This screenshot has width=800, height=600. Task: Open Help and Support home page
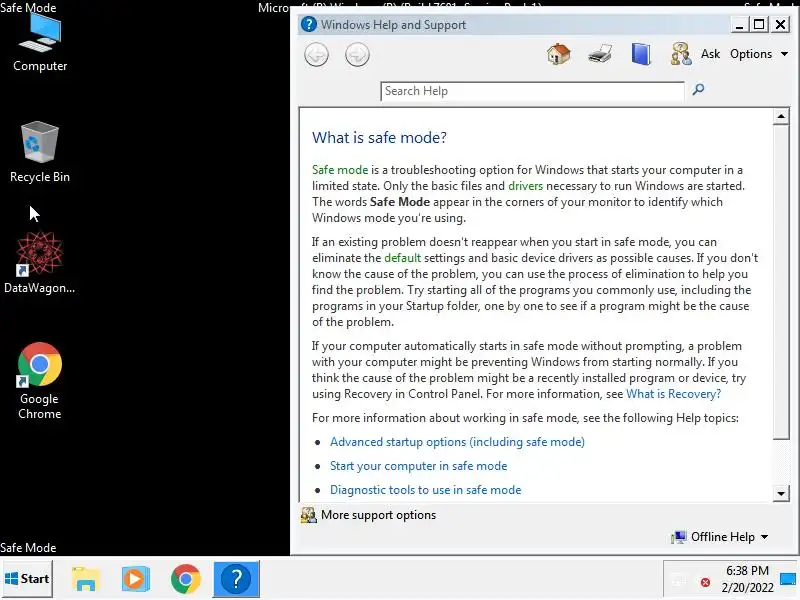click(559, 54)
